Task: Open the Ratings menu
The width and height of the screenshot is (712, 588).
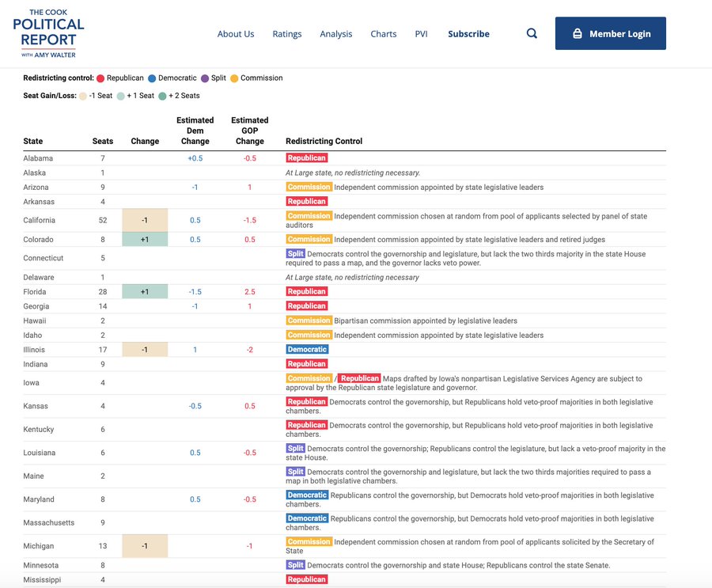Action: pos(287,33)
